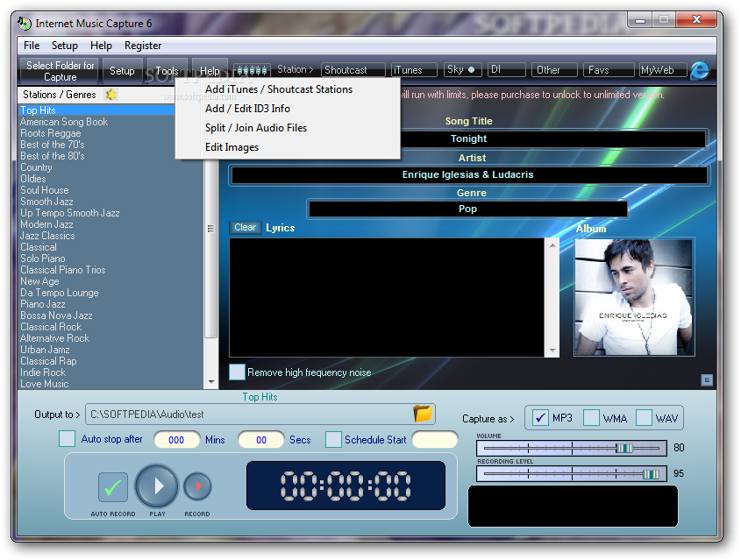The image size is (741, 560).
Task: Click lyrics box scroll down arrow
Action: click(552, 351)
